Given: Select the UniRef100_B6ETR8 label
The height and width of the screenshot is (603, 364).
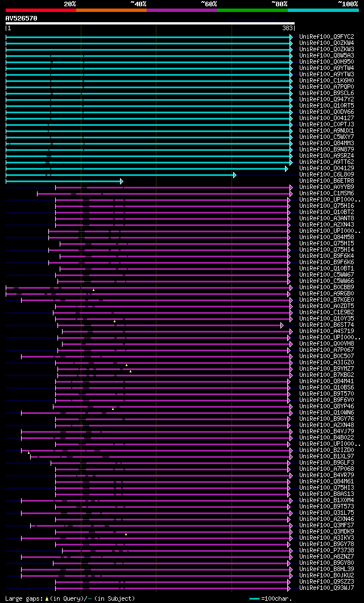Looking at the screenshot, I should pyautogui.click(x=327, y=181).
